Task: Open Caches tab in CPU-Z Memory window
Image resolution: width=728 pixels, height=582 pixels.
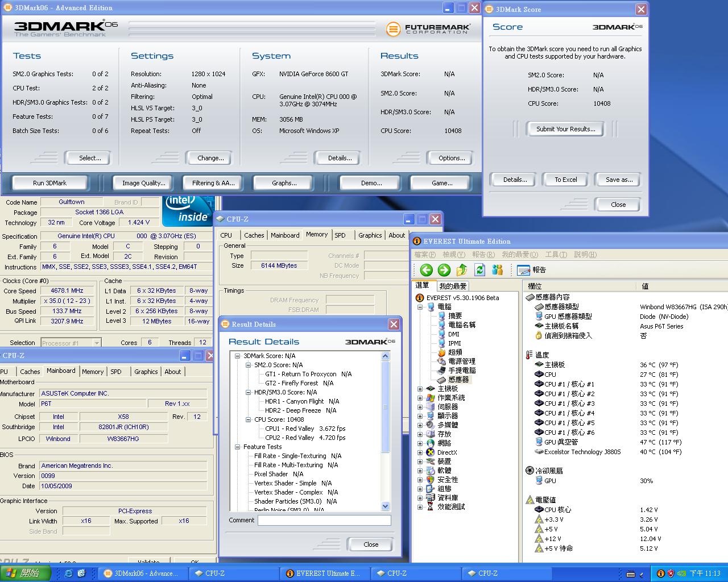Action: 254,235
